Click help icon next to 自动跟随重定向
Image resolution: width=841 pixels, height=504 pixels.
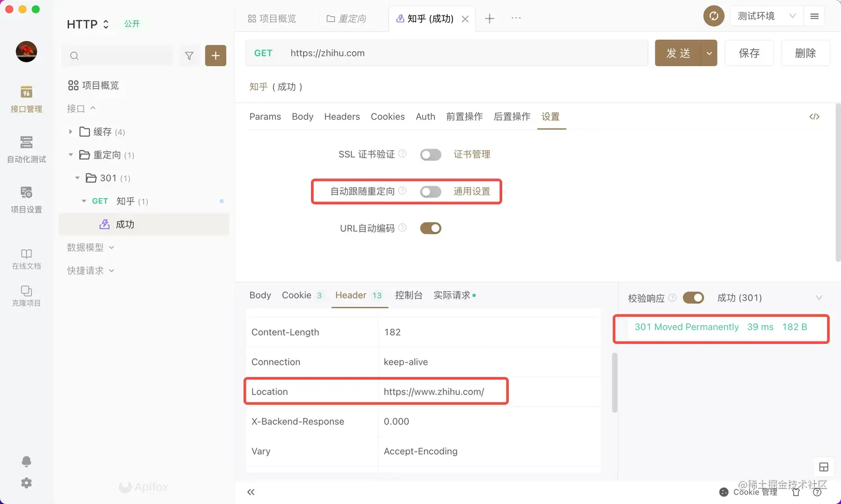[402, 191]
